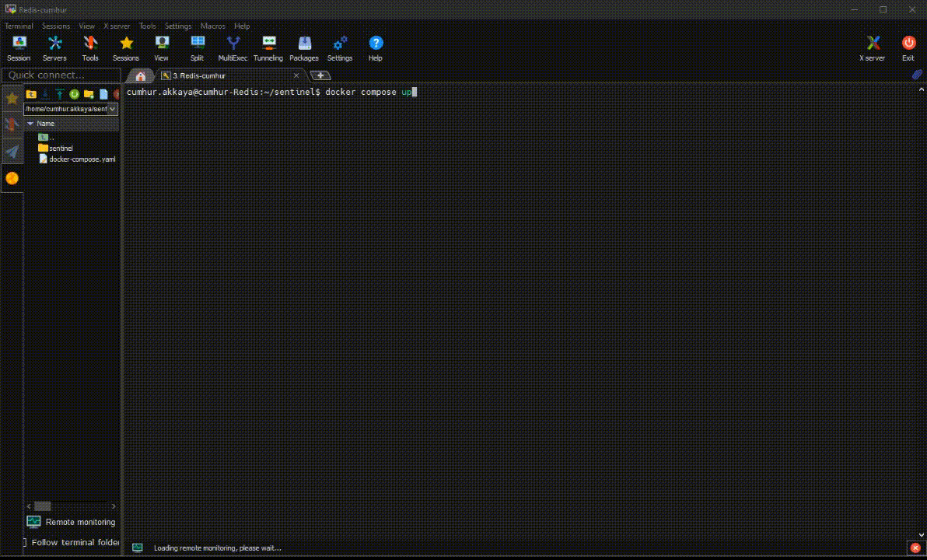
Task: Click the file list horizontal scrollbar thumb
Action: [43, 506]
